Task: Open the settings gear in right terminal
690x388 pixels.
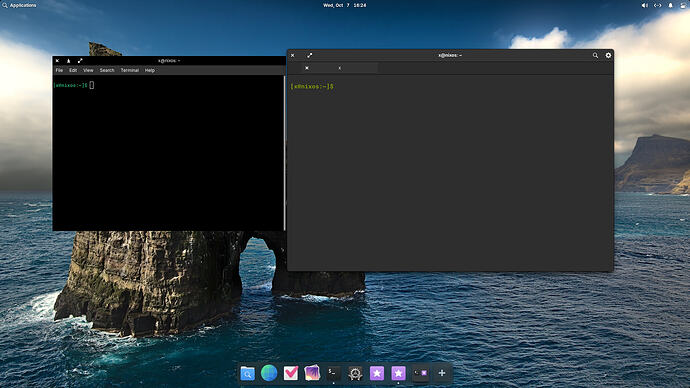Action: click(608, 55)
